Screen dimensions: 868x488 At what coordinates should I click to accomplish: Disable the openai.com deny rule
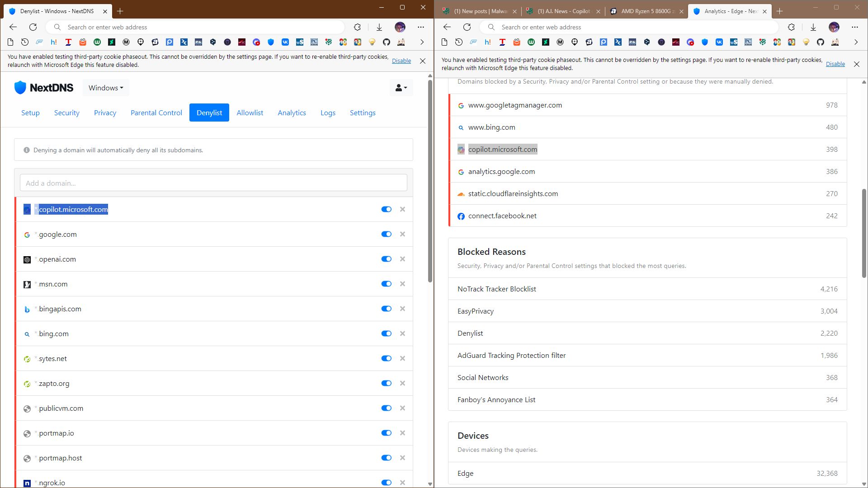click(386, 259)
